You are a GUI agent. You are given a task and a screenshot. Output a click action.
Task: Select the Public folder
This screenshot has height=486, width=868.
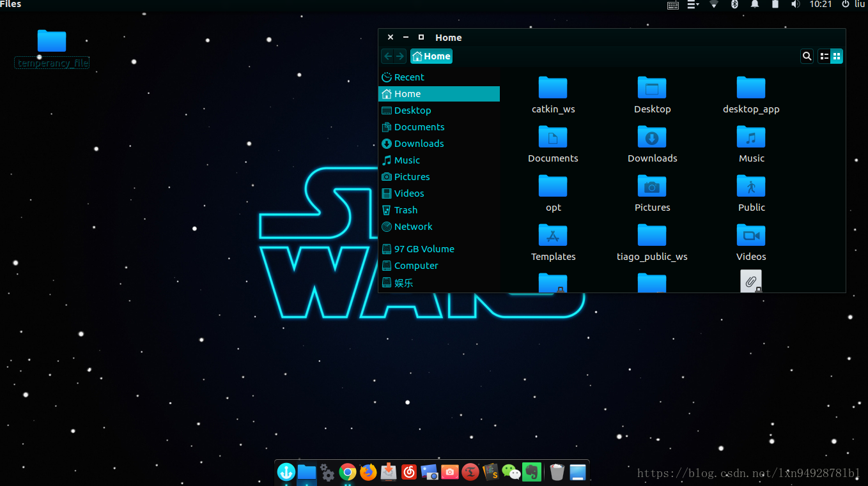[751, 194]
